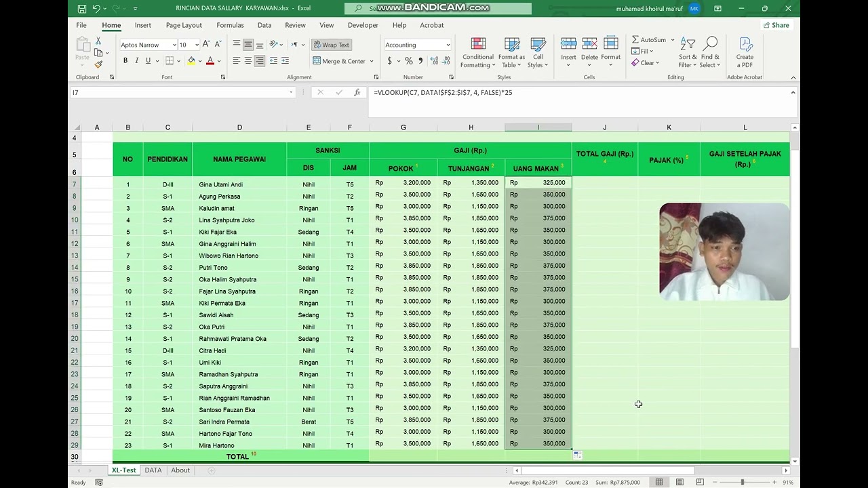868x488 pixels.
Task: Click the Decrease Indent icon
Action: (x=273, y=61)
